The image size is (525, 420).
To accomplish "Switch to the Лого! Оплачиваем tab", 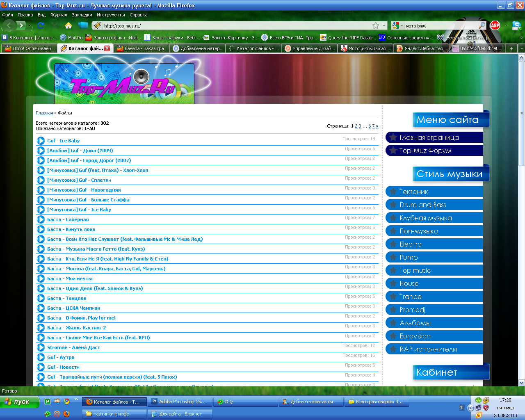I will [x=29, y=48].
